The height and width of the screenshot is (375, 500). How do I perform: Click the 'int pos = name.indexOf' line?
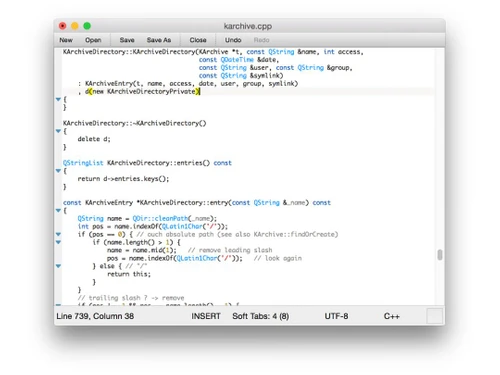(x=153, y=226)
